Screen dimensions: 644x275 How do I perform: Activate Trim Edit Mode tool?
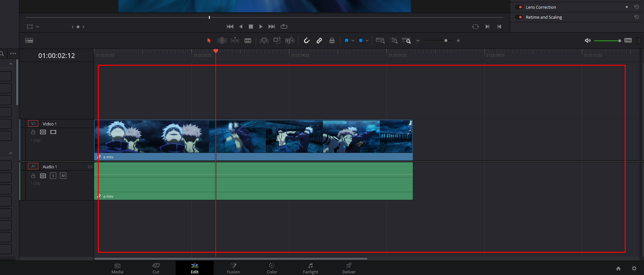pos(222,41)
